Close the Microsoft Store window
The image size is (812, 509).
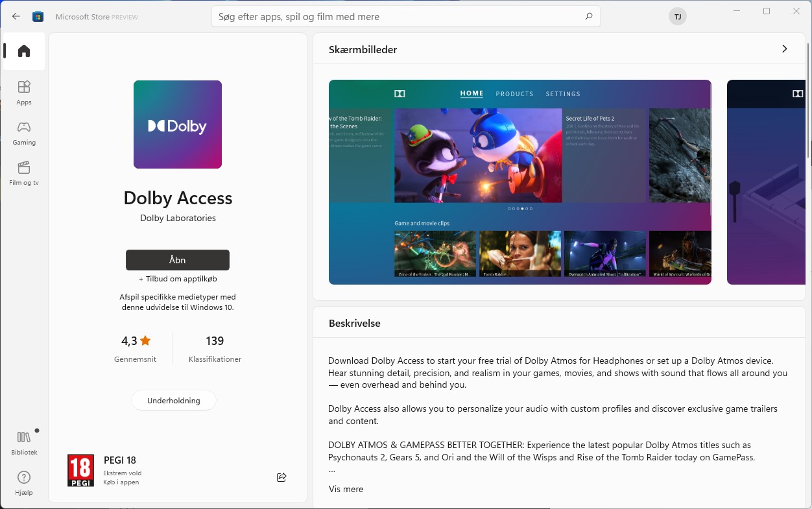point(796,11)
